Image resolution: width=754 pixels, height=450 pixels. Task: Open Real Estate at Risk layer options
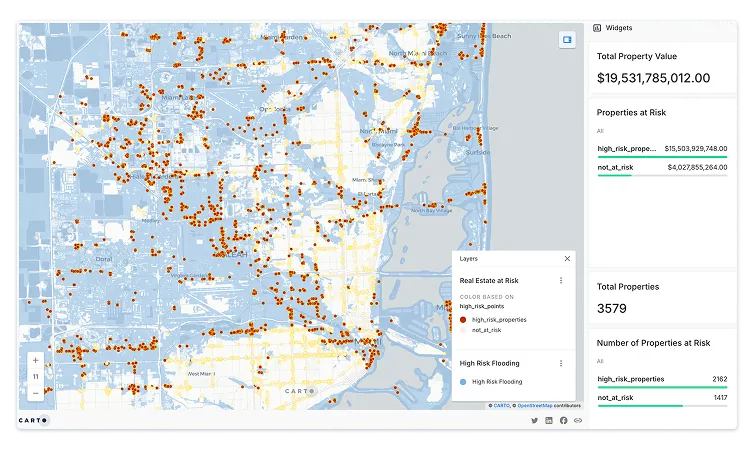(561, 280)
